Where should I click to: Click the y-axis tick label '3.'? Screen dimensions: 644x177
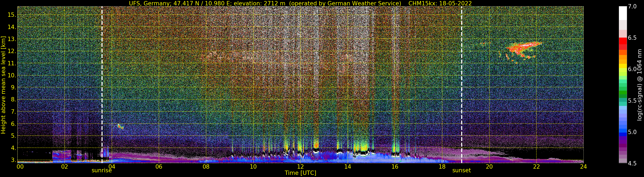pyautogui.click(x=14, y=160)
